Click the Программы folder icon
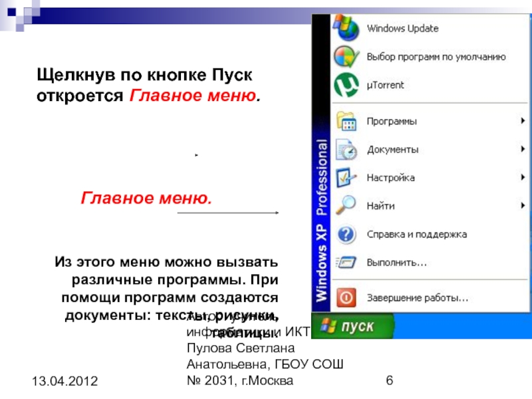 tap(346, 121)
